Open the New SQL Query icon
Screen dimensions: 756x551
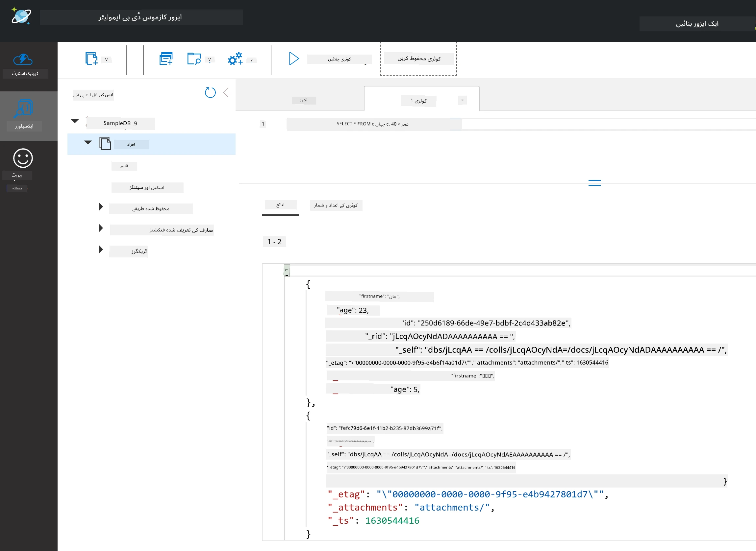point(166,59)
